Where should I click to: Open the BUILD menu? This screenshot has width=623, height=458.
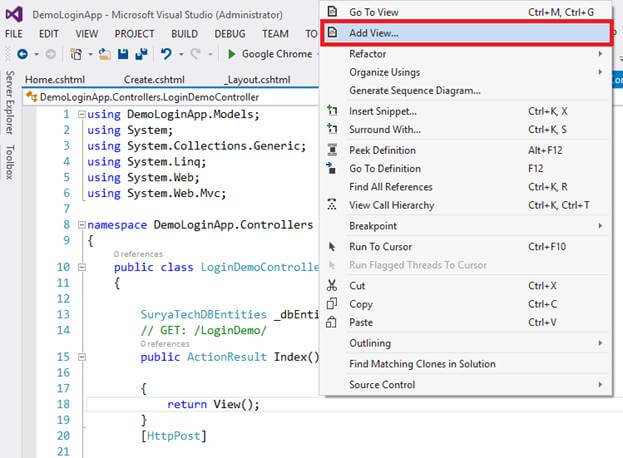pyautogui.click(x=184, y=34)
